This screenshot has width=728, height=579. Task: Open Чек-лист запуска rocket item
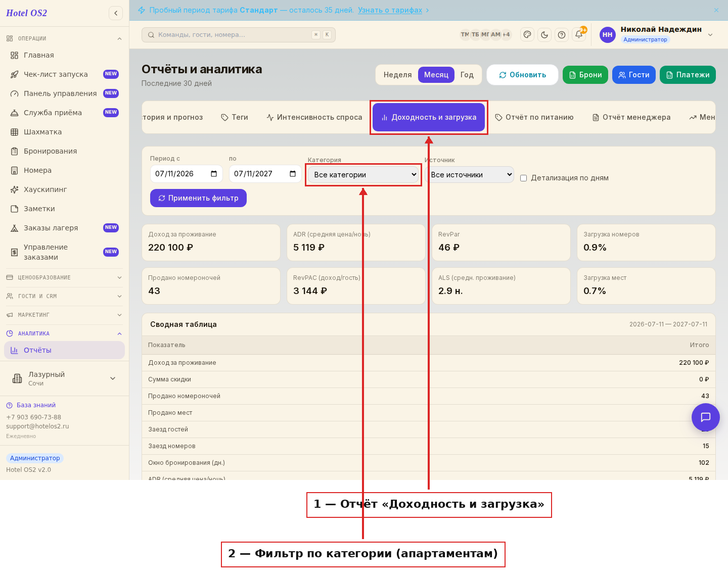pyautogui.click(x=65, y=74)
